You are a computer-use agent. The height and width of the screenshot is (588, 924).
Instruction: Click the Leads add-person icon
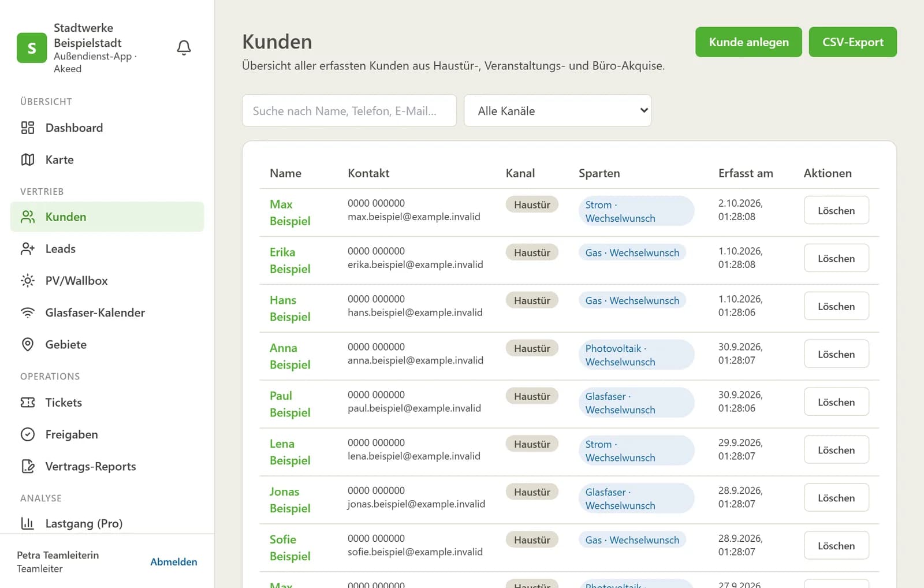[x=28, y=248]
